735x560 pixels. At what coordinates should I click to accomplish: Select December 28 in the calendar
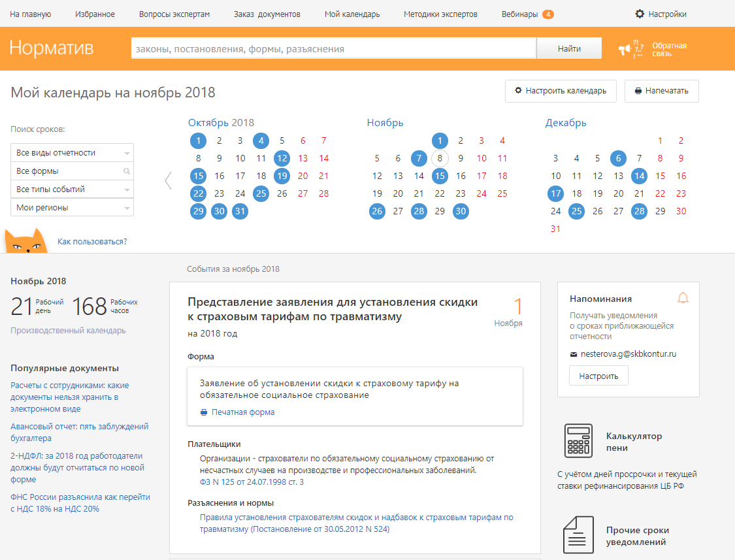coord(640,211)
